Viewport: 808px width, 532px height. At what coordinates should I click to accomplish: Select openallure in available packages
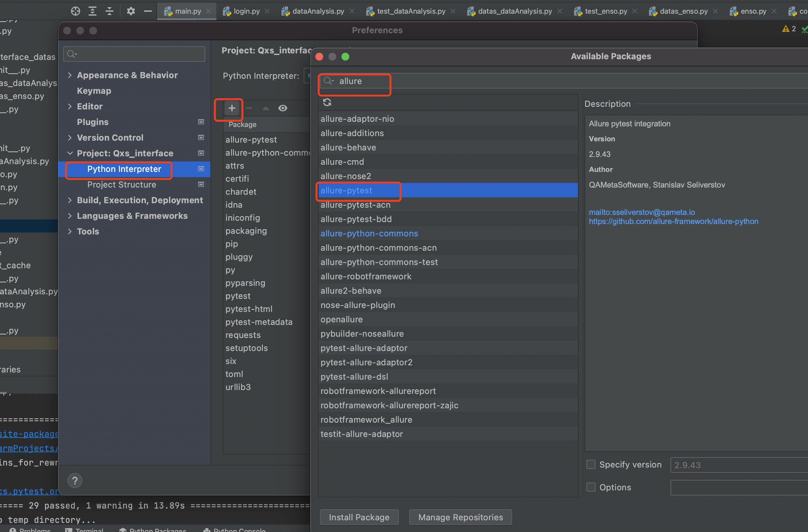(x=448, y=319)
